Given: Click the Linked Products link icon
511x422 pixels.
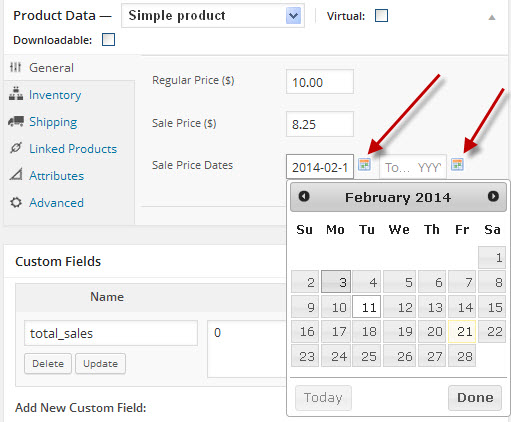Looking at the screenshot, I should pyautogui.click(x=16, y=148).
